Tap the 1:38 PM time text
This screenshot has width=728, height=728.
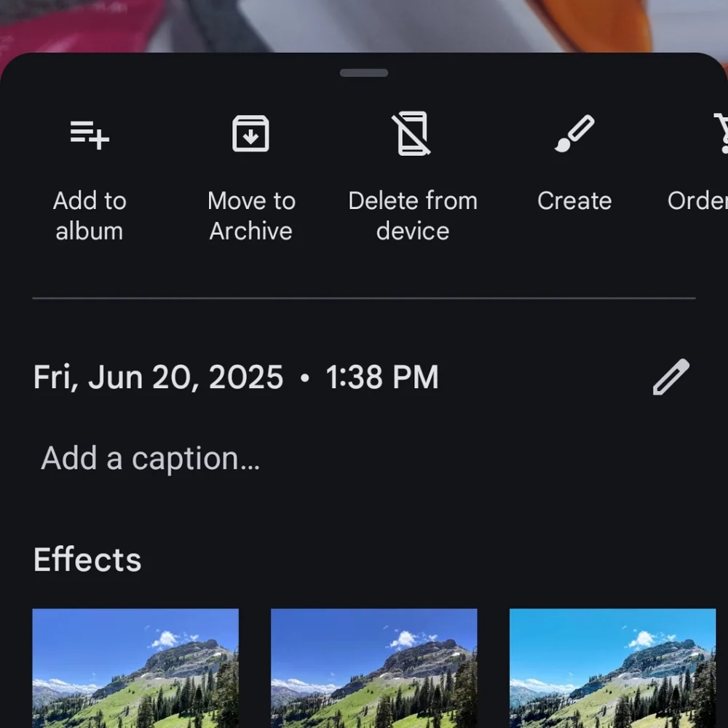point(382,377)
